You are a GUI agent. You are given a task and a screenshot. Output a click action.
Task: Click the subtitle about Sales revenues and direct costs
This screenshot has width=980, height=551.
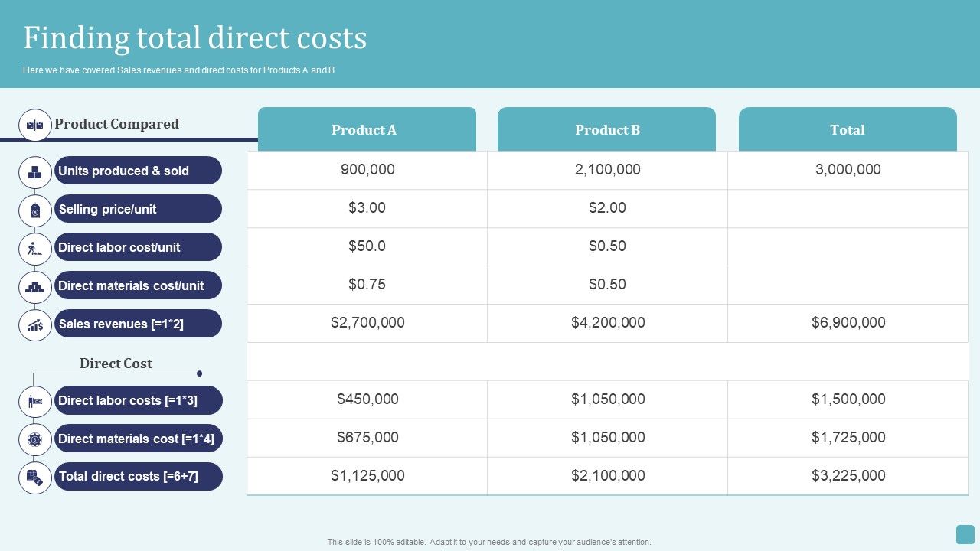179,70
